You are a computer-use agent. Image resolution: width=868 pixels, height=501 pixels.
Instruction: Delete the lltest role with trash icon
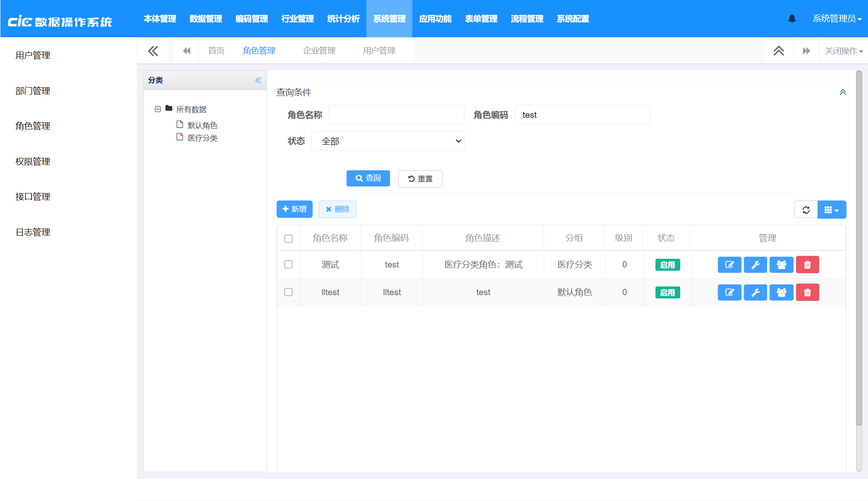pyautogui.click(x=807, y=293)
